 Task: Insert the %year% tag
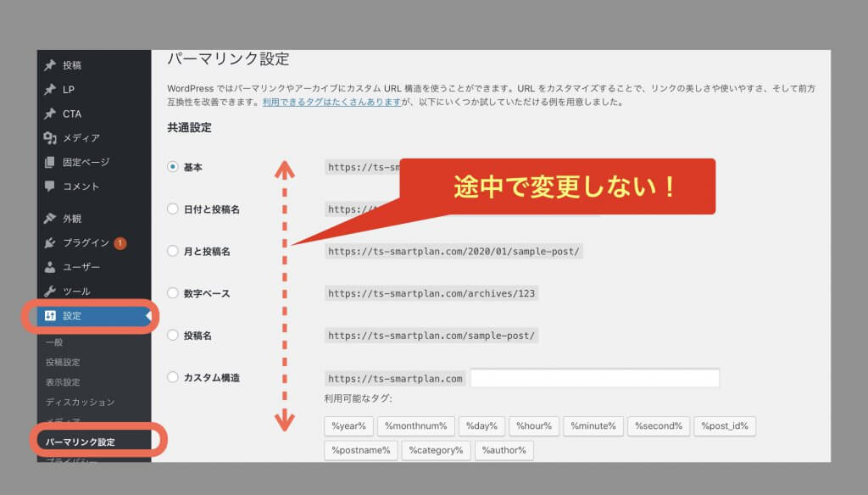point(348,426)
